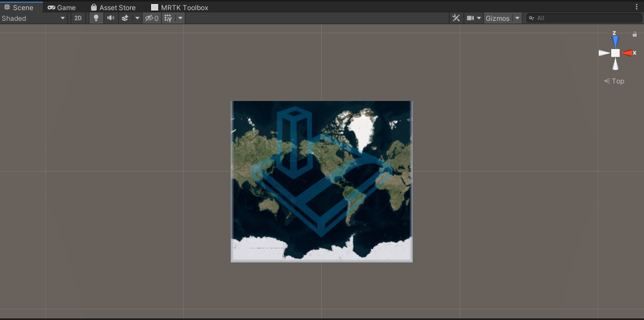The height and width of the screenshot is (320, 644).
Task: Click the center cube of orientation gizmo
Action: pyautogui.click(x=615, y=53)
